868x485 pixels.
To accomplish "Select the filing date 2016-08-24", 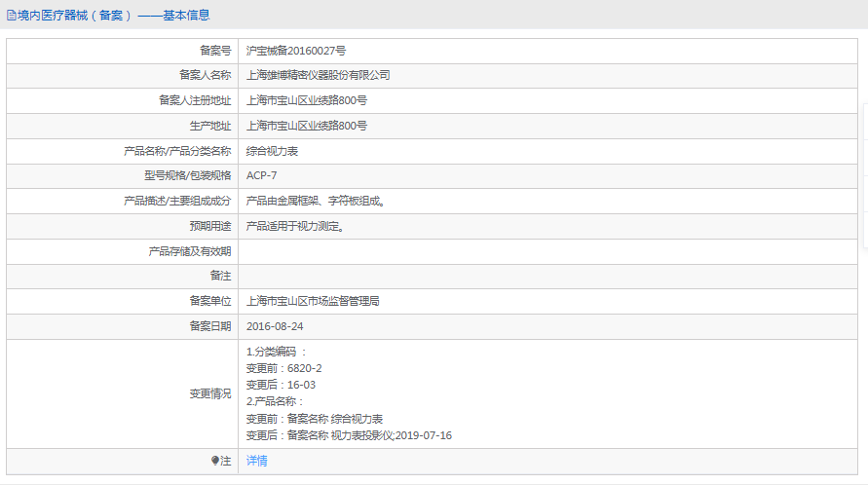I will pyautogui.click(x=275, y=326).
